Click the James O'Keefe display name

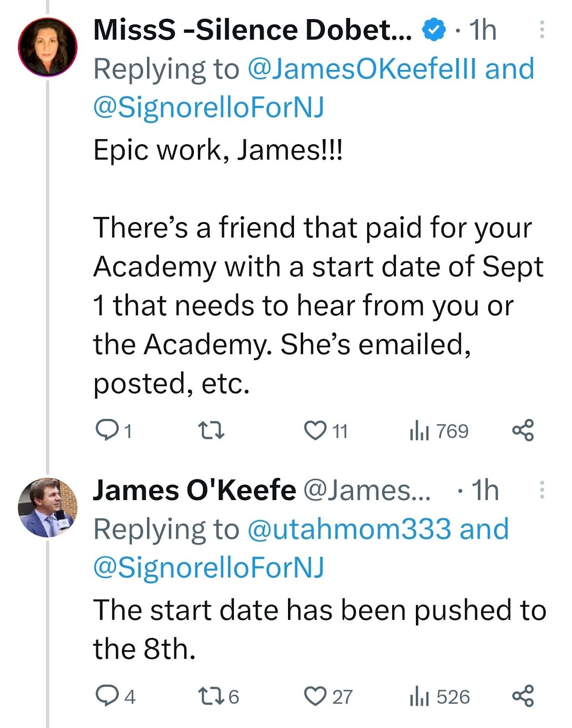pyautogui.click(x=194, y=490)
